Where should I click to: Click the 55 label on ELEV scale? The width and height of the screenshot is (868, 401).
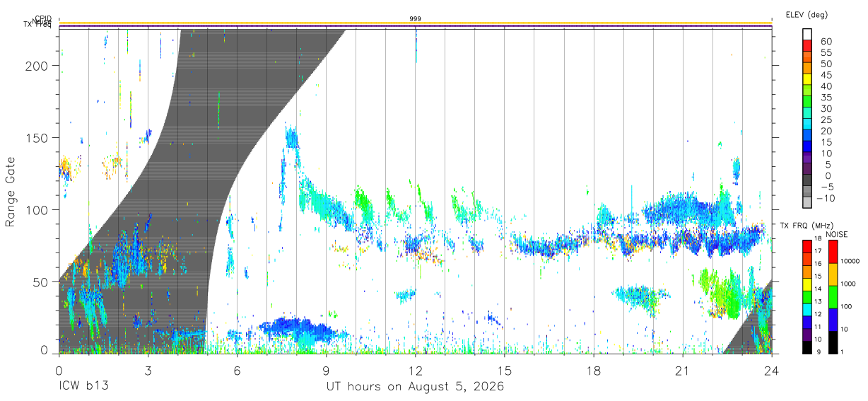click(826, 53)
